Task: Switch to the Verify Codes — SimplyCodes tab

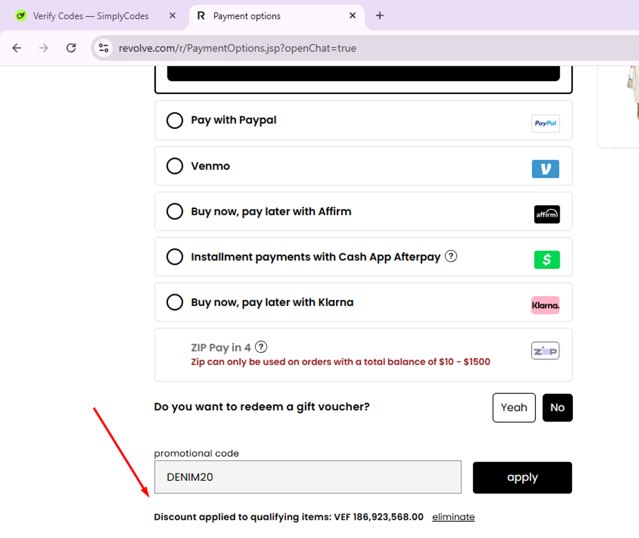Action: coord(90,16)
